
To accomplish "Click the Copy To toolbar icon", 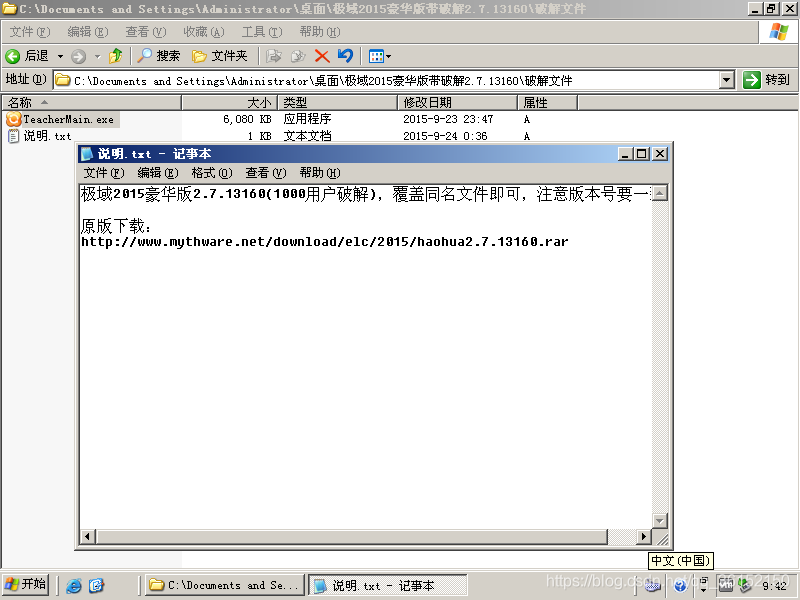I will click(x=298, y=56).
